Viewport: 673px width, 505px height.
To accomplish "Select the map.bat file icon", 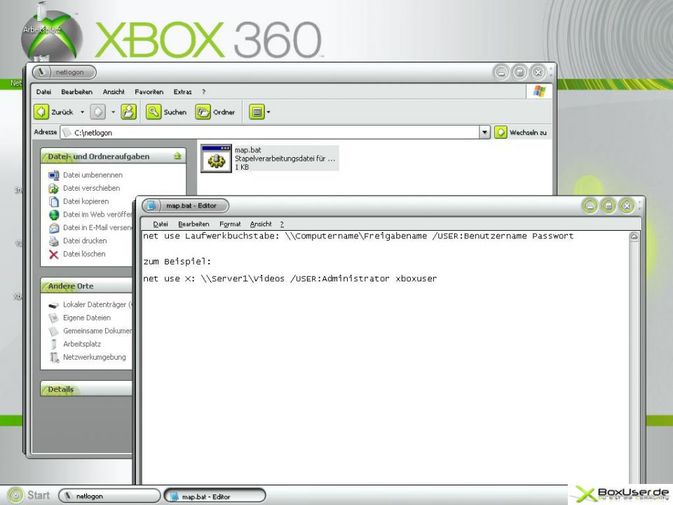I will click(x=216, y=158).
